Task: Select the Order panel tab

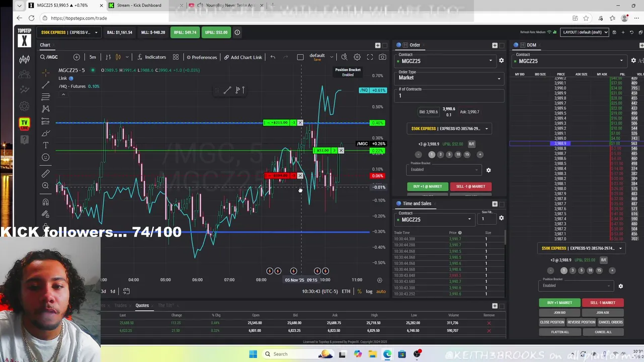Action: point(415,45)
